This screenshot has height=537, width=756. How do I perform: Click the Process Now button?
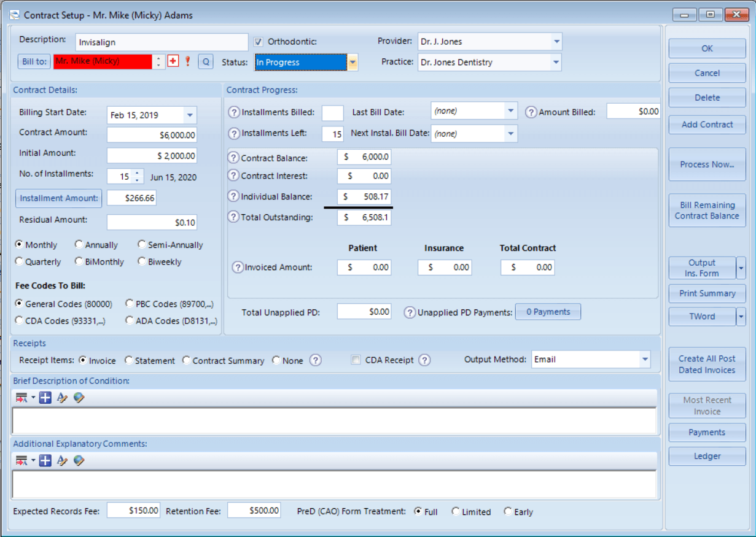pos(707,164)
